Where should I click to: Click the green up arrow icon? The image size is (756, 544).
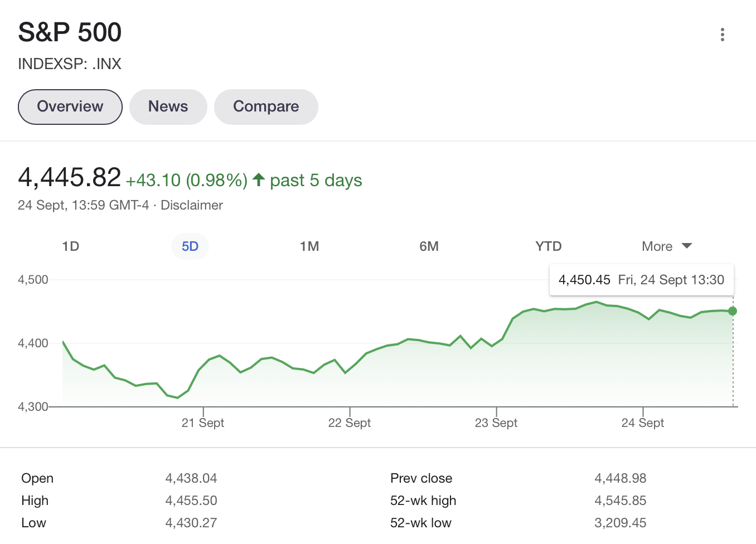coord(258,179)
